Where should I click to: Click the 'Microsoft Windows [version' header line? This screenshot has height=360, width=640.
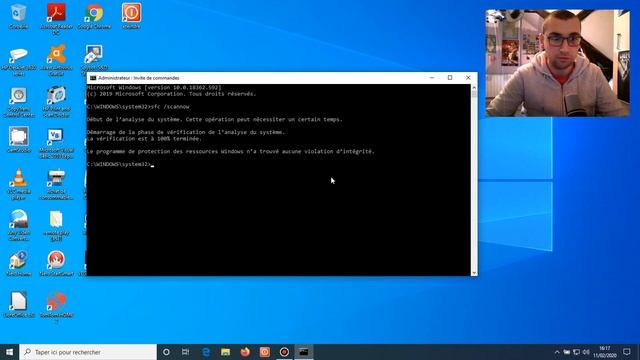tap(154, 88)
